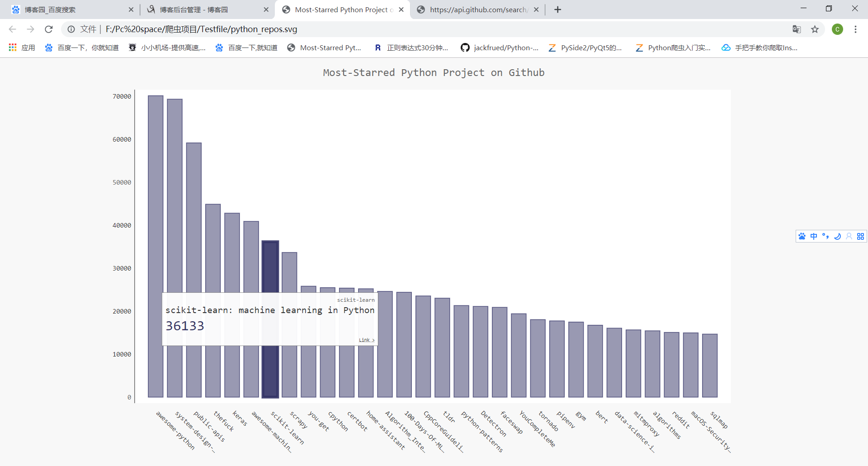Close the 博客园_百度搜索 tab
Screen dimensions: 868x466
[131, 10]
